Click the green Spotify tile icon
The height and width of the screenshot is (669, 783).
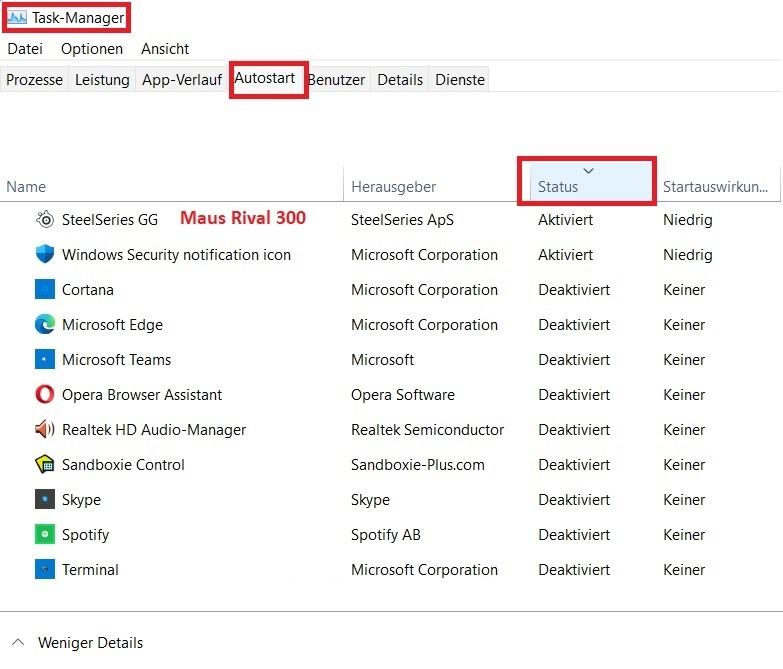coord(45,534)
